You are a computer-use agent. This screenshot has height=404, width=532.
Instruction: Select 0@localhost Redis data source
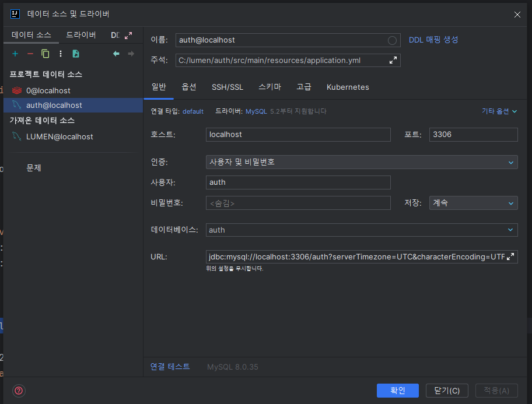73,90
